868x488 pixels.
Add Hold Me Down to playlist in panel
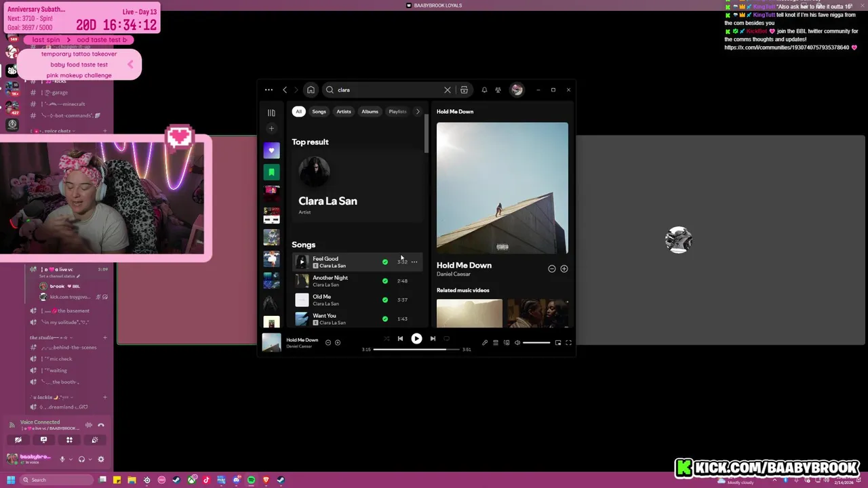[564, 269]
